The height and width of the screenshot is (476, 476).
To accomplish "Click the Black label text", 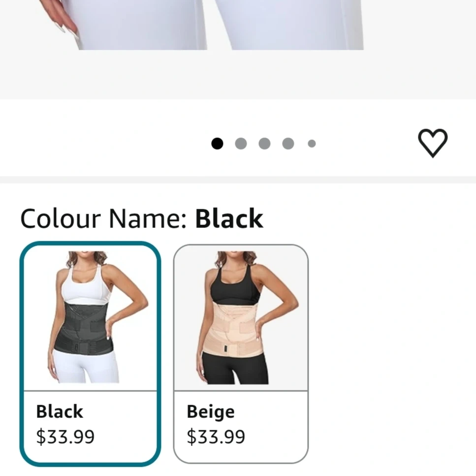I will [60, 412].
